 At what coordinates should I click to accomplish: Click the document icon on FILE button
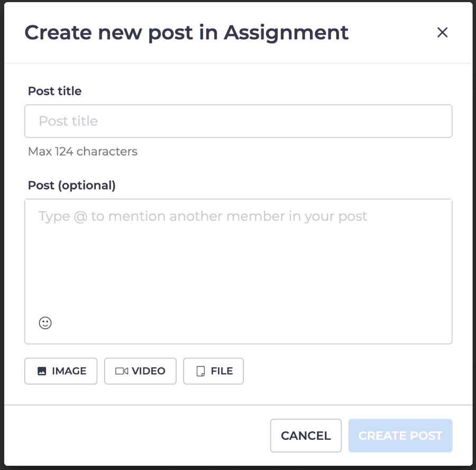200,371
